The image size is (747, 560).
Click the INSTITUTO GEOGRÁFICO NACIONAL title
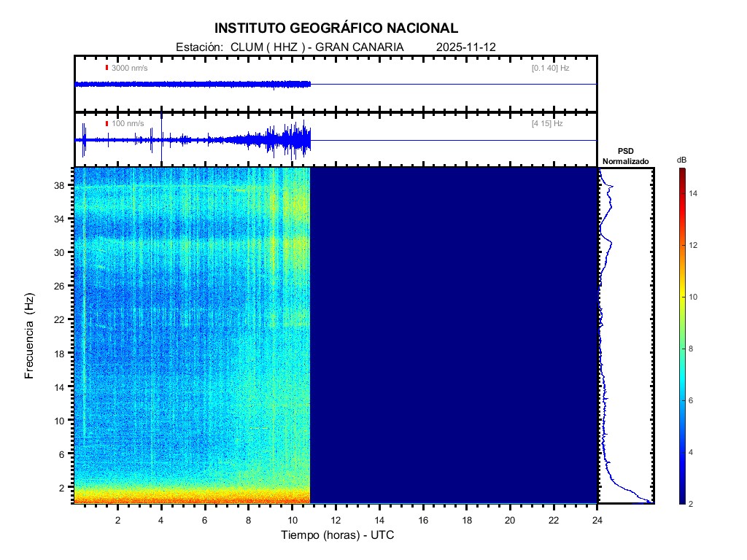336,28
